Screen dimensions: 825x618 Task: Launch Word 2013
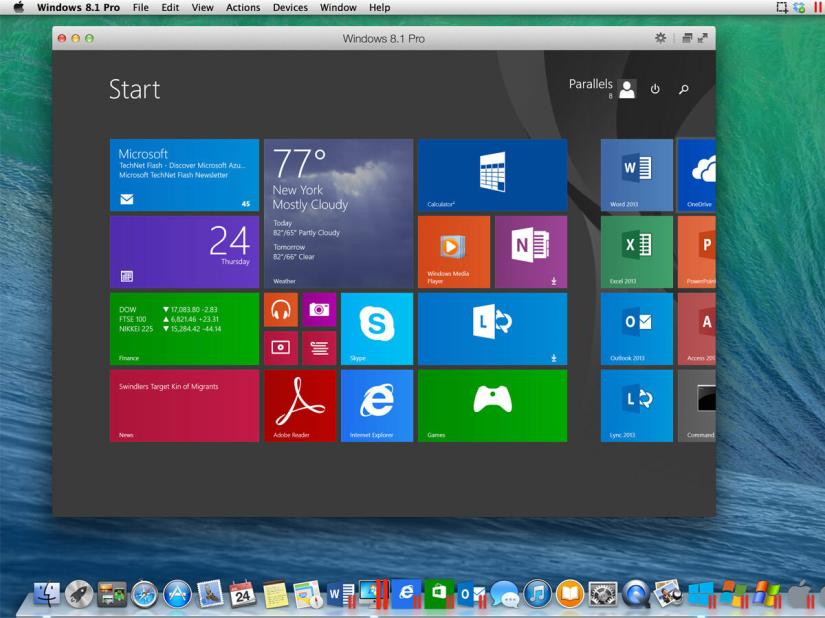(x=636, y=175)
